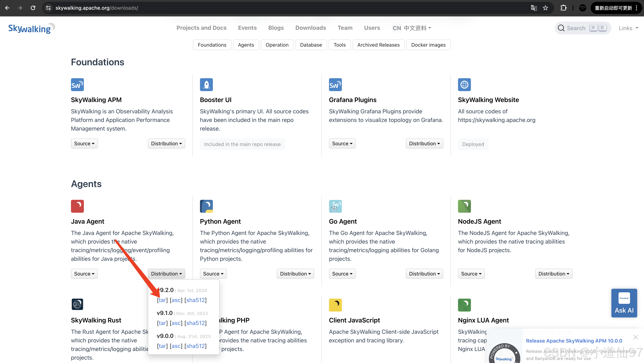Open the Go Agent Source dropdown
Screen dimensions: 644x363
[342, 274]
